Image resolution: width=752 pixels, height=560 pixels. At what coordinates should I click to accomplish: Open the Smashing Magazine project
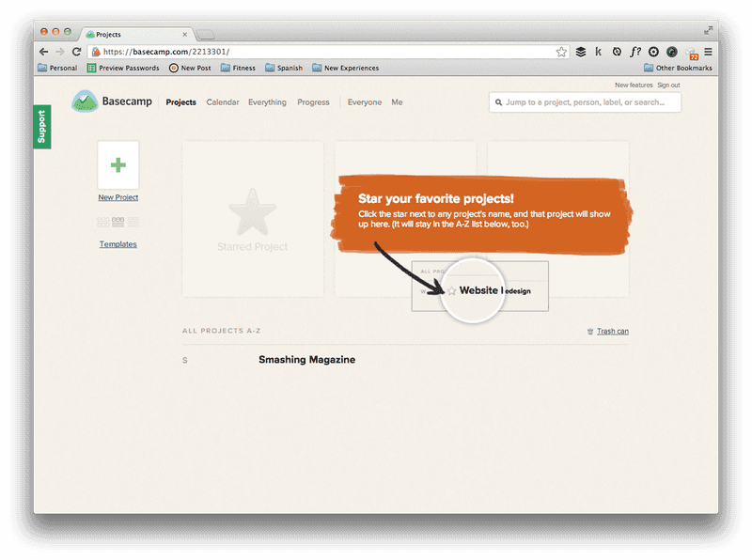click(307, 360)
